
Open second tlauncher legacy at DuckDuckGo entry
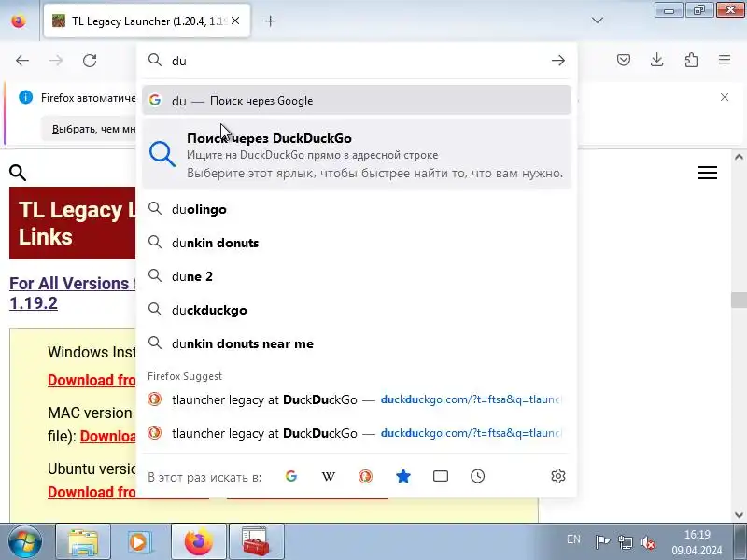coord(357,433)
